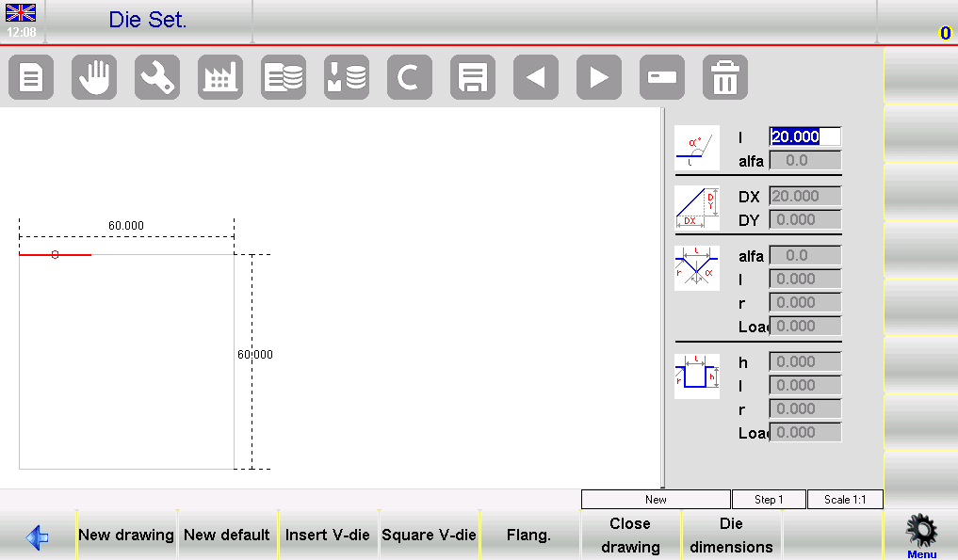Click the yellow 0 counter at top right
Screen dimensions: 958x560
(x=945, y=33)
